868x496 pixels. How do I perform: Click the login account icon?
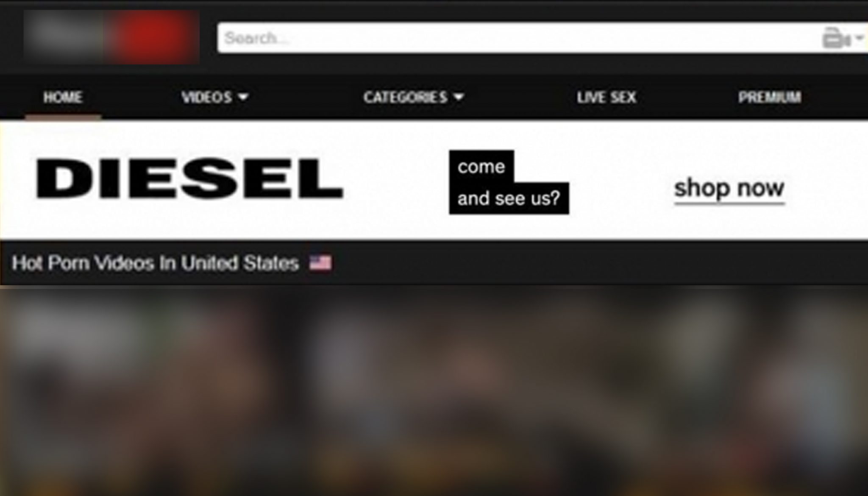pos(835,39)
